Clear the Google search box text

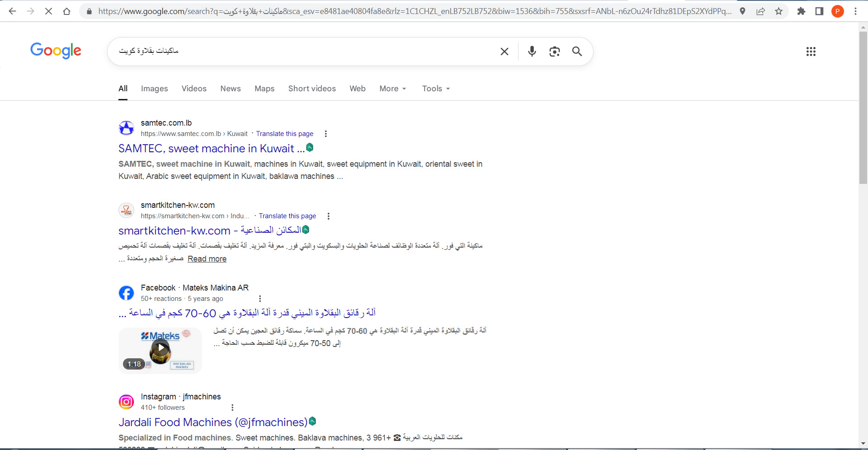pos(505,52)
